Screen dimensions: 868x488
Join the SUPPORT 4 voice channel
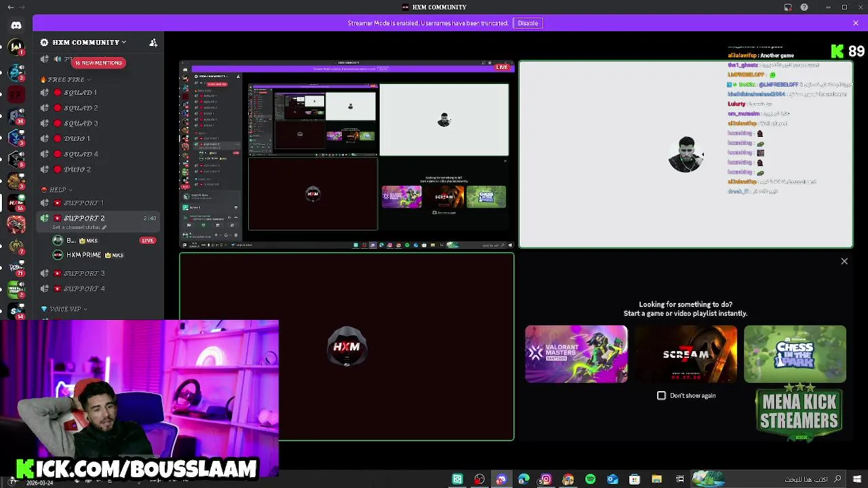tap(100, 289)
